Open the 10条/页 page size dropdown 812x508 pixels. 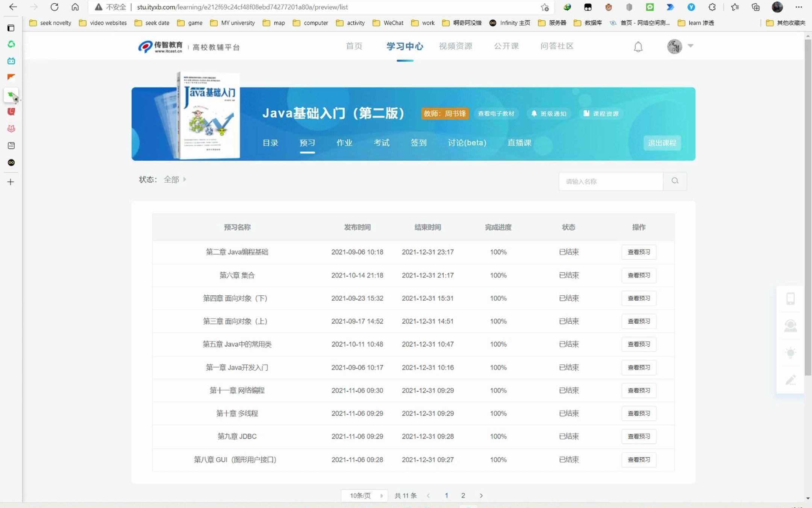[x=364, y=496]
